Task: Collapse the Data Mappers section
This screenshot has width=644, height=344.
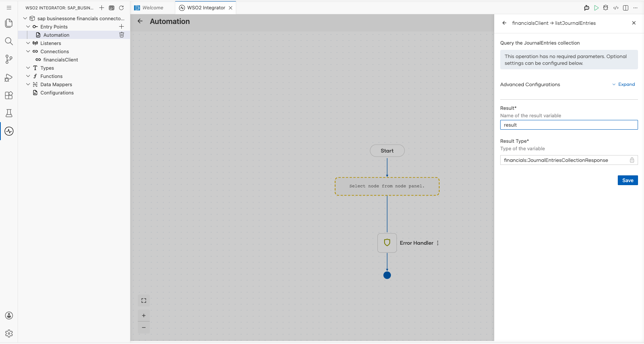Action: click(x=28, y=84)
